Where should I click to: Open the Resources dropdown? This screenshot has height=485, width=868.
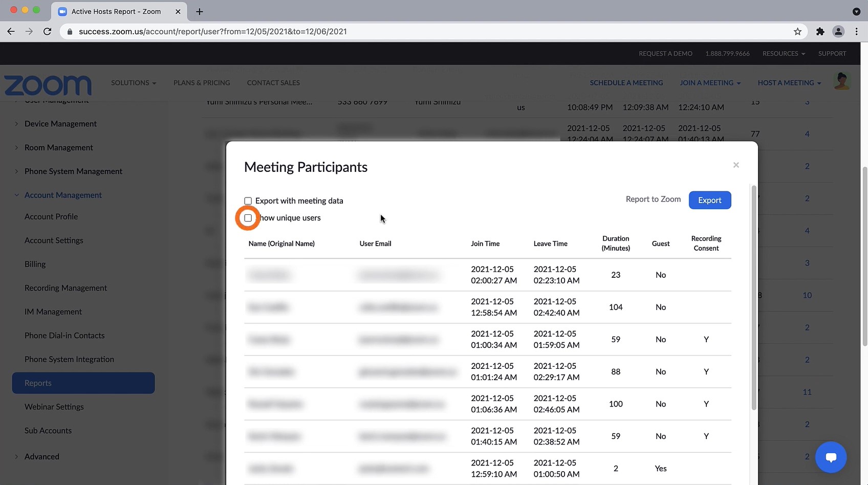pyautogui.click(x=784, y=53)
